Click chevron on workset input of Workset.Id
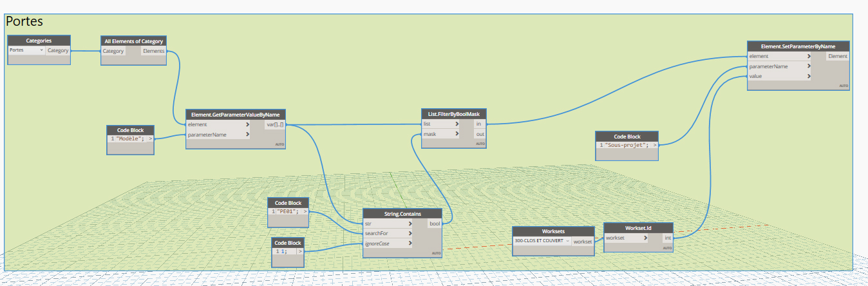The image size is (868, 286). tap(645, 238)
